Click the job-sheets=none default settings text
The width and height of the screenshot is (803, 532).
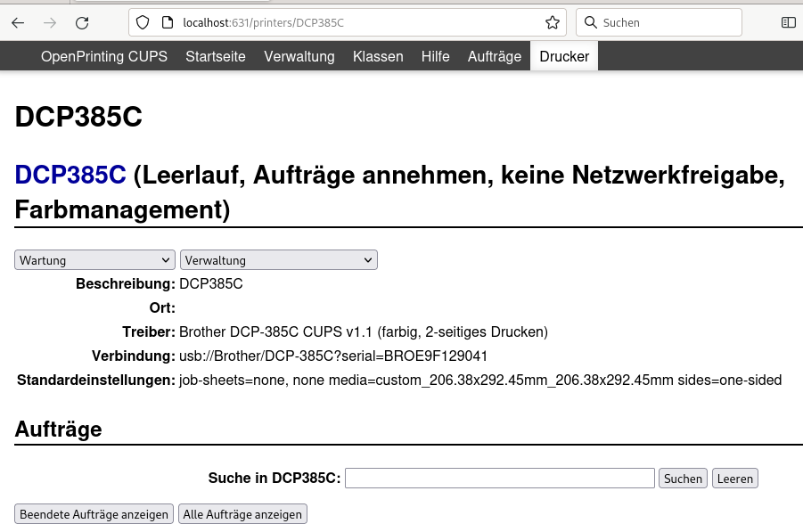pos(480,380)
